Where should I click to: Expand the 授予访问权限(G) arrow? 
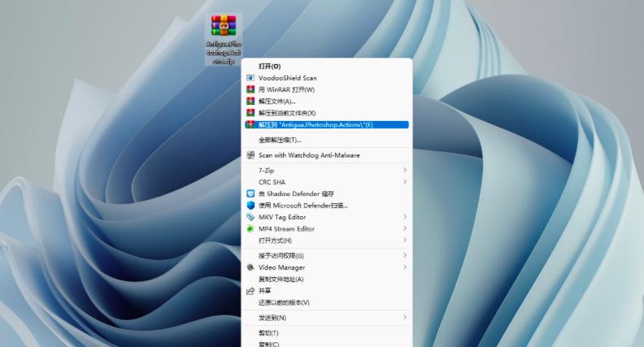pyautogui.click(x=405, y=255)
